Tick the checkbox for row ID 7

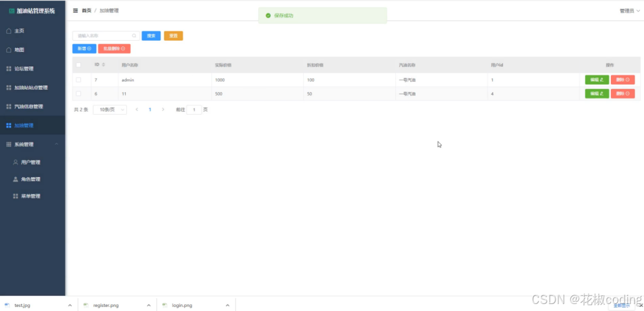click(79, 80)
